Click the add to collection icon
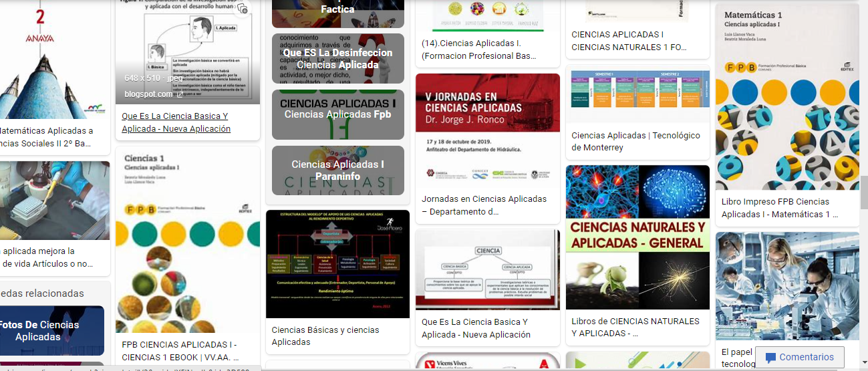Viewport: 868px width, 371px height. click(243, 9)
